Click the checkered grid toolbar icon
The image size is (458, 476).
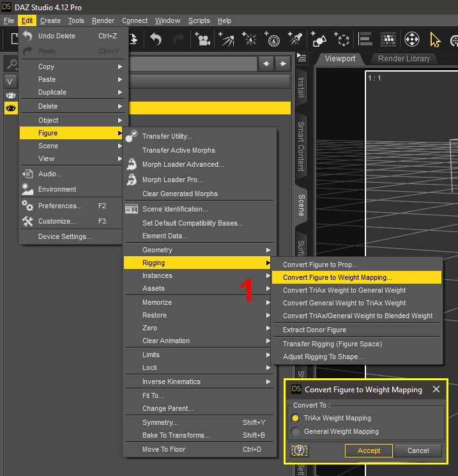click(x=388, y=39)
